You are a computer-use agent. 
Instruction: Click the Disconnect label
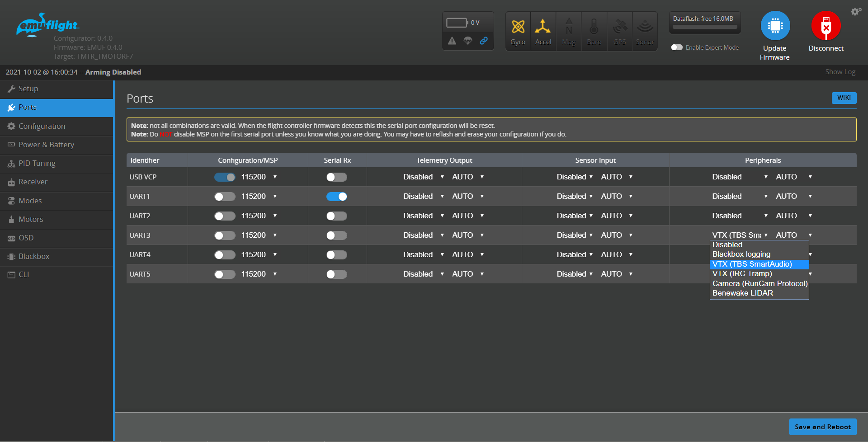point(826,48)
